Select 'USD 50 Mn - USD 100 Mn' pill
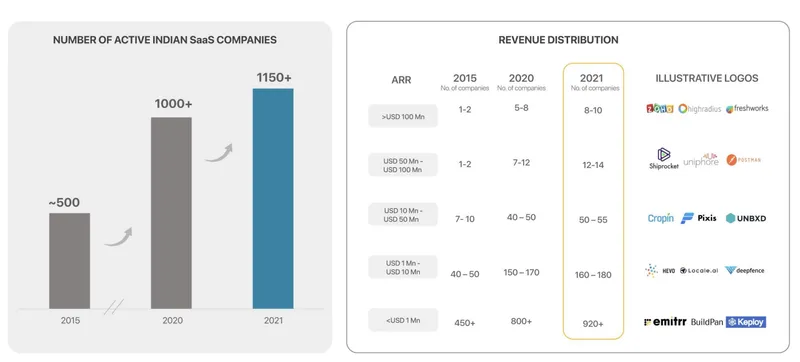The width and height of the screenshot is (800, 362). 403,165
